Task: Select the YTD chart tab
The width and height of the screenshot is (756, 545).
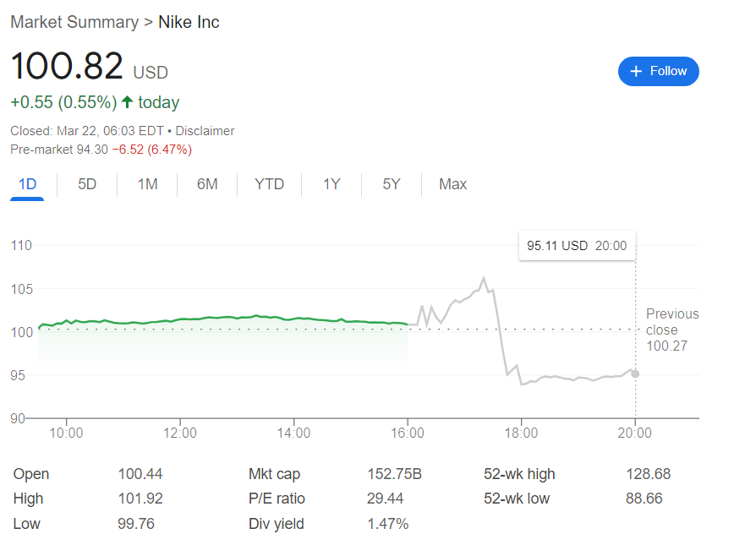Action: [270, 184]
